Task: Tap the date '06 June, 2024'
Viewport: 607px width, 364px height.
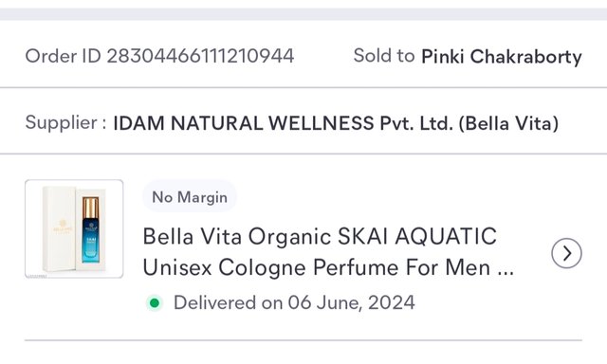Action: click(351, 302)
